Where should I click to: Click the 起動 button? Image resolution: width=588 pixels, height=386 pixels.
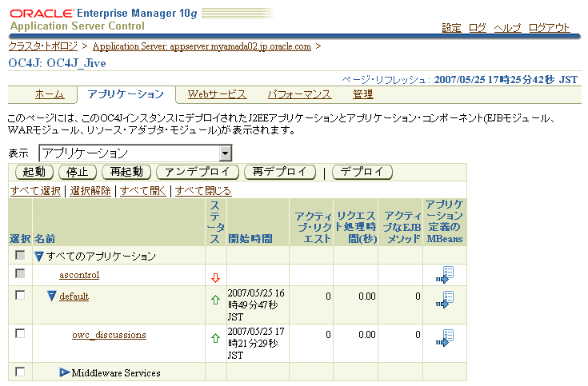click(34, 172)
